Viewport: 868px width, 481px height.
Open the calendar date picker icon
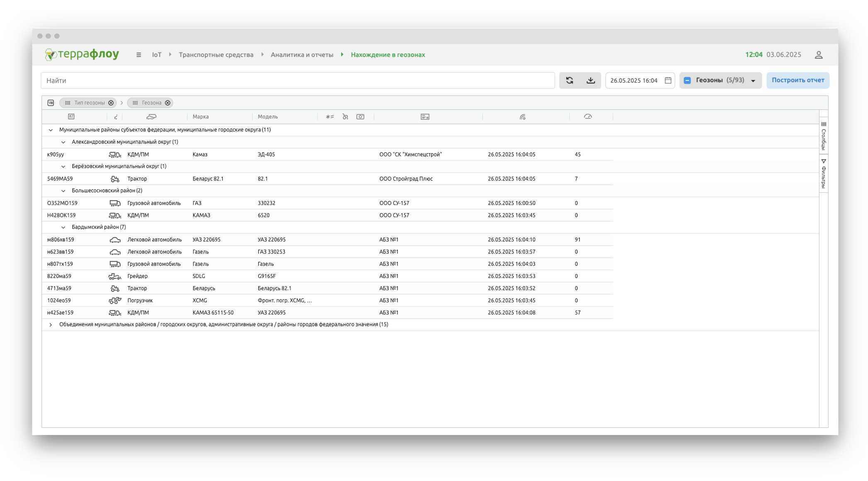668,80
